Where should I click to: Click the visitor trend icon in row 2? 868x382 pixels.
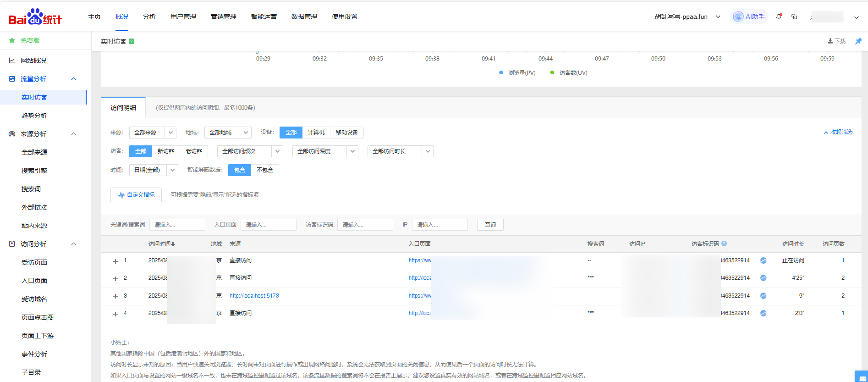763,278
